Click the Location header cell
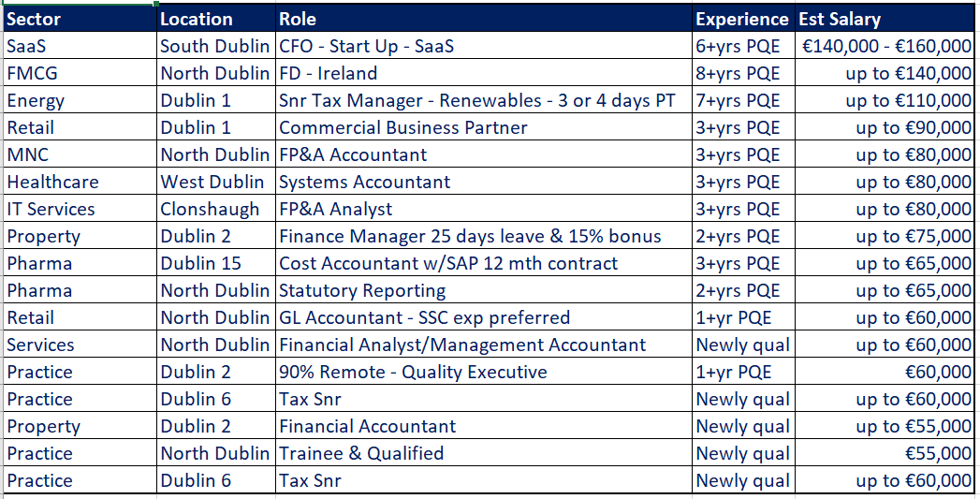The width and height of the screenshot is (980, 499). click(x=215, y=19)
